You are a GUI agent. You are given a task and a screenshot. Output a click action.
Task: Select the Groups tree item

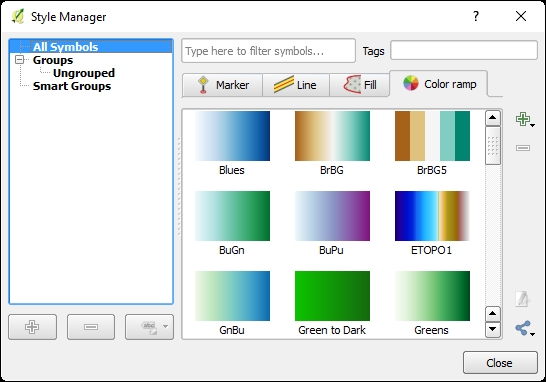53,60
